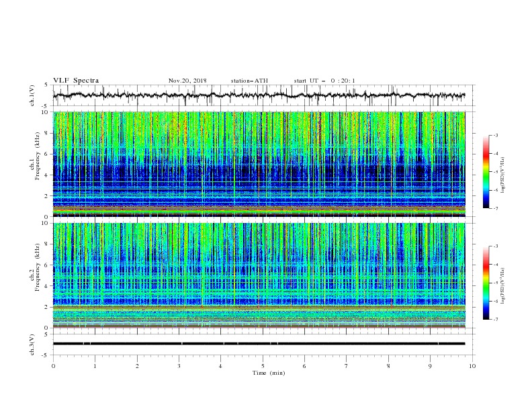Click time axis tick label "9"
Viewport: 532px width, 411px height.
click(430, 366)
